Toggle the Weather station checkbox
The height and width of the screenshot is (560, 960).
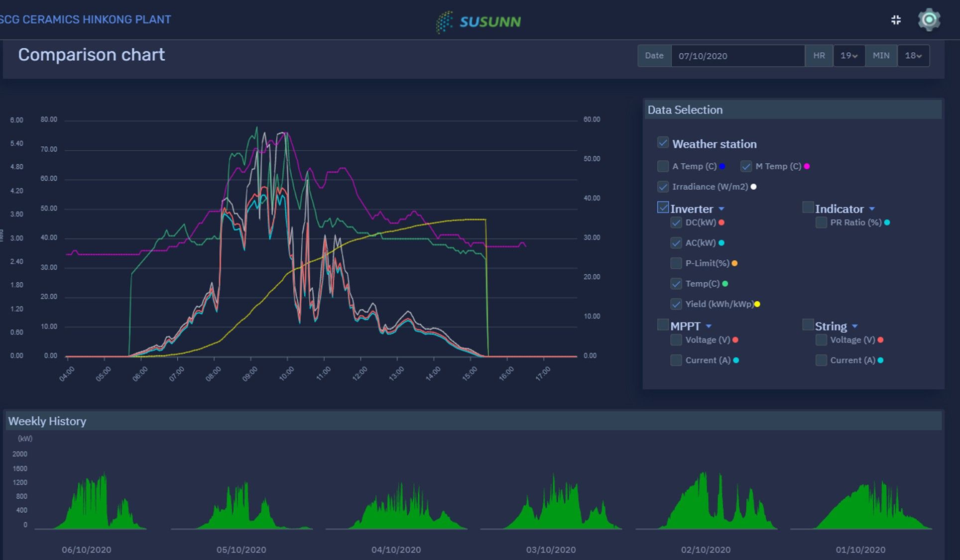coord(663,143)
